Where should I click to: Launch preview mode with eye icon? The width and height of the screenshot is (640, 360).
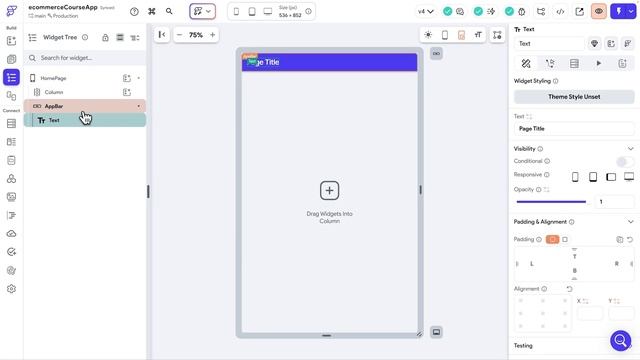599,11
